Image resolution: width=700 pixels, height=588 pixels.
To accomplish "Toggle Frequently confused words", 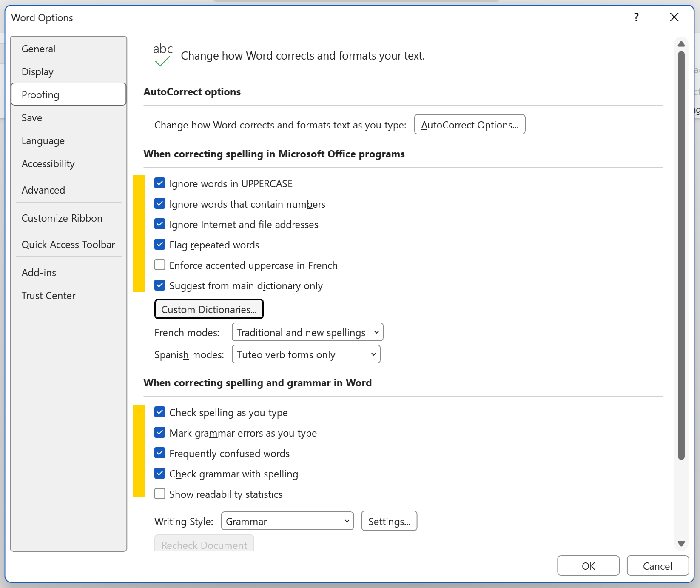I will [x=160, y=453].
